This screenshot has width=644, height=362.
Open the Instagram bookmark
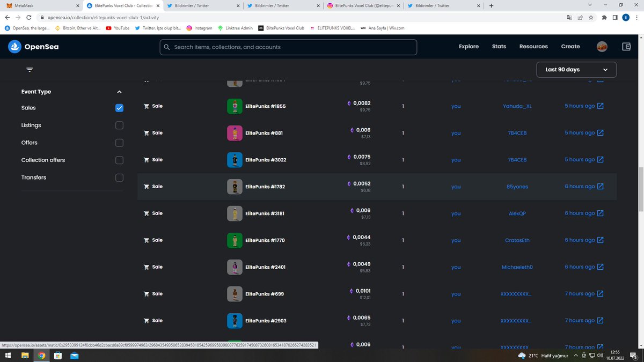point(199,28)
